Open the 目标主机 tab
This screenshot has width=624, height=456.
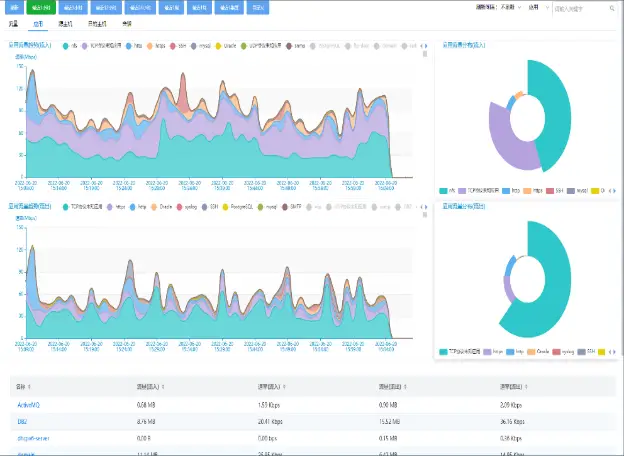(x=97, y=22)
